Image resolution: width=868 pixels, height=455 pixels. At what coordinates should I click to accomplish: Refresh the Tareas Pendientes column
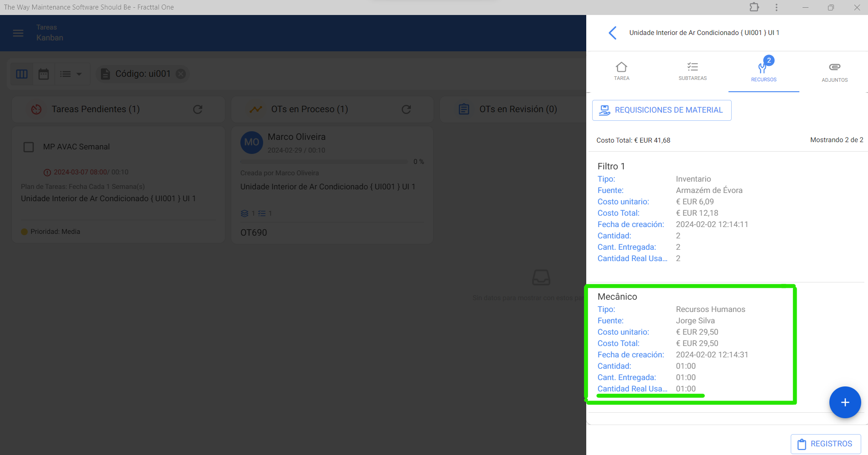[x=198, y=109]
